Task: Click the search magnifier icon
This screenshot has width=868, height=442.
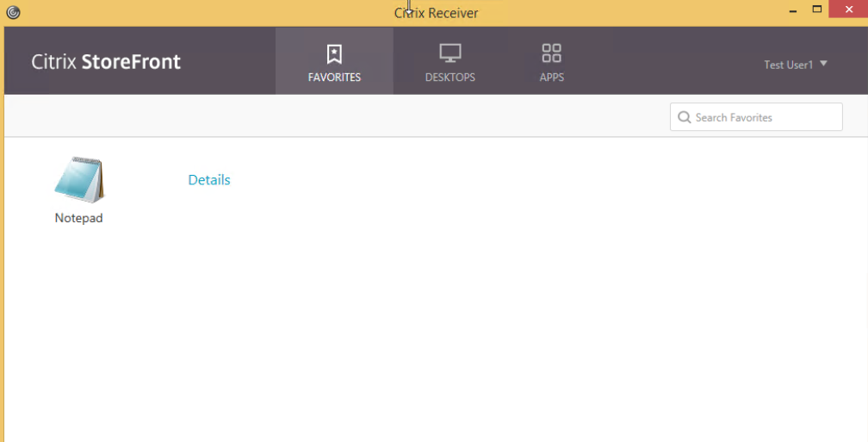Action: 685,117
